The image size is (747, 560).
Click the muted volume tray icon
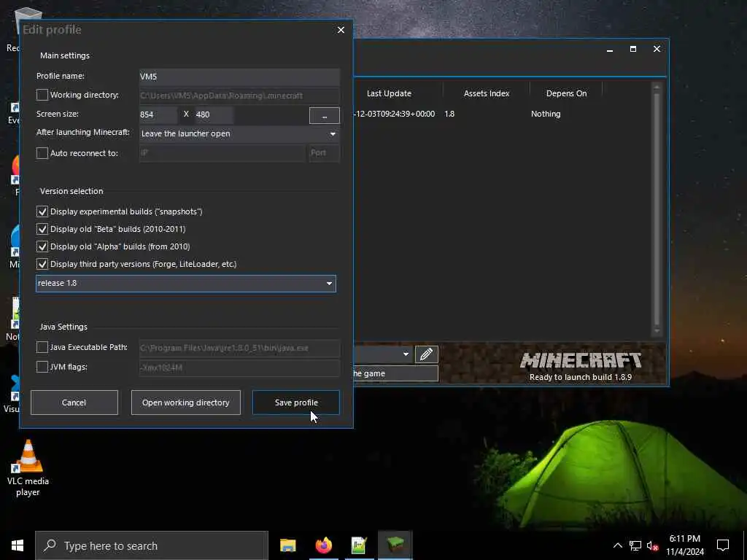[x=653, y=545]
